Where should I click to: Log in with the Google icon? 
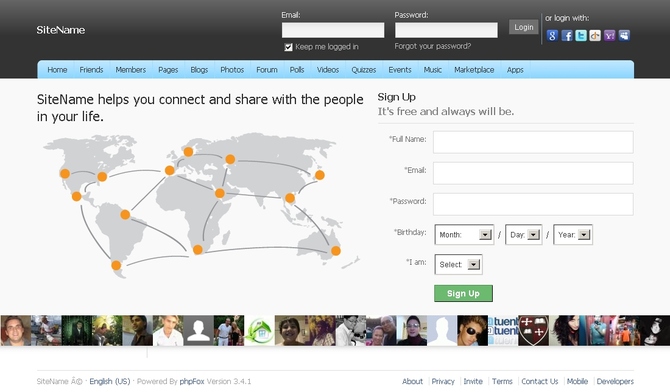pyautogui.click(x=552, y=35)
